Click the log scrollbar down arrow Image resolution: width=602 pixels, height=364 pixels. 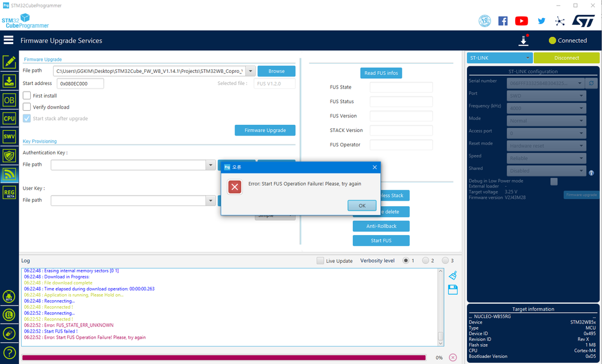click(x=440, y=342)
